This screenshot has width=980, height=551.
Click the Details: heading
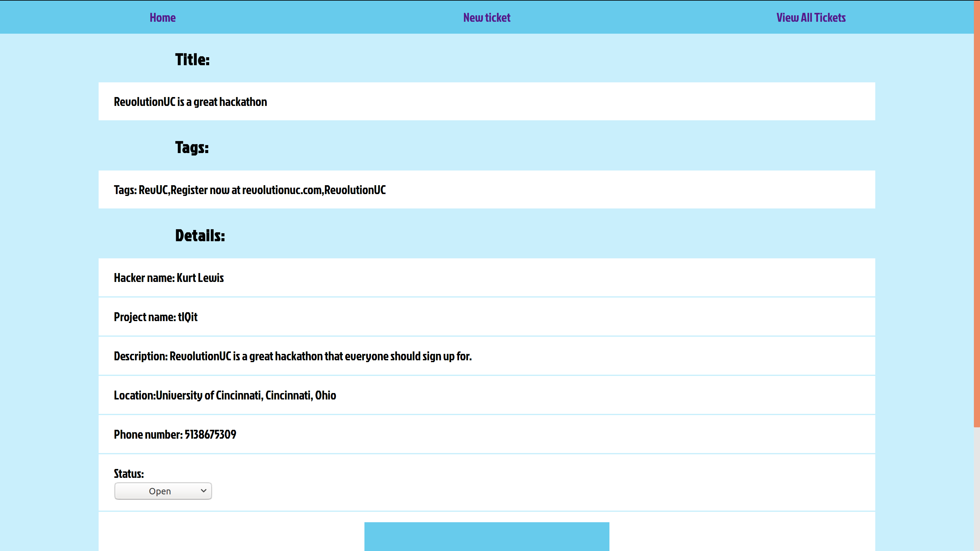pos(200,236)
